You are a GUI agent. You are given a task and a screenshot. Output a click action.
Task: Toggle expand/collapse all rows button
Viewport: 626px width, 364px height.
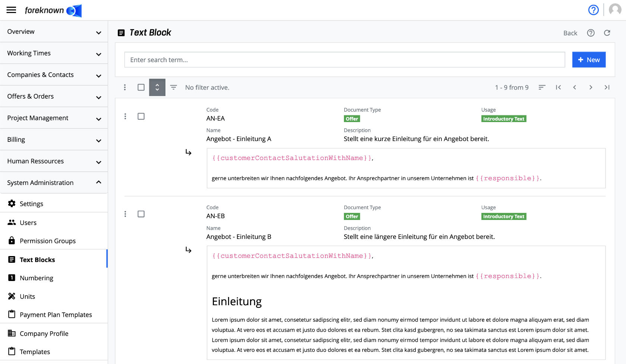(157, 87)
